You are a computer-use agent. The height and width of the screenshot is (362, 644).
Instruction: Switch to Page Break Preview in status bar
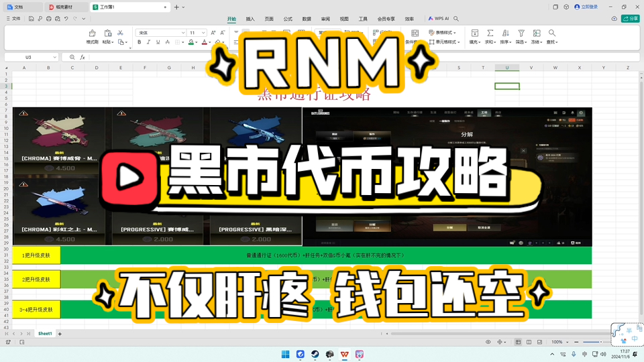(539, 342)
